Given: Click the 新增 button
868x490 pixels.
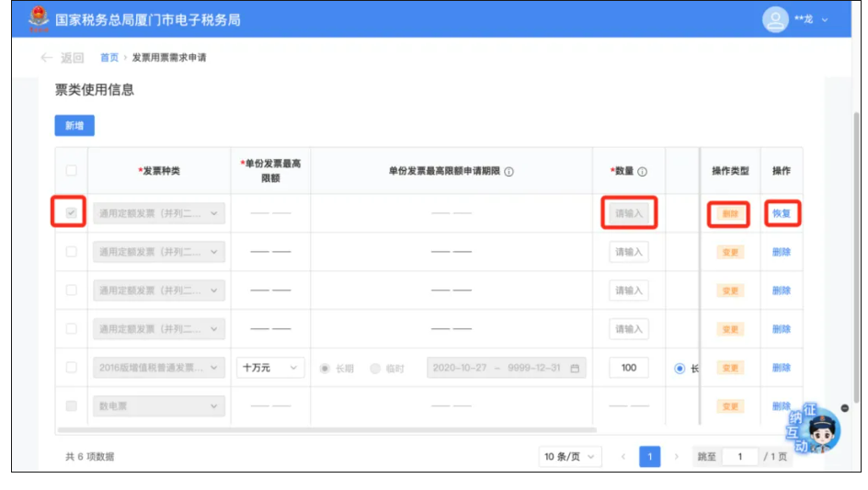Looking at the screenshot, I should tap(74, 126).
